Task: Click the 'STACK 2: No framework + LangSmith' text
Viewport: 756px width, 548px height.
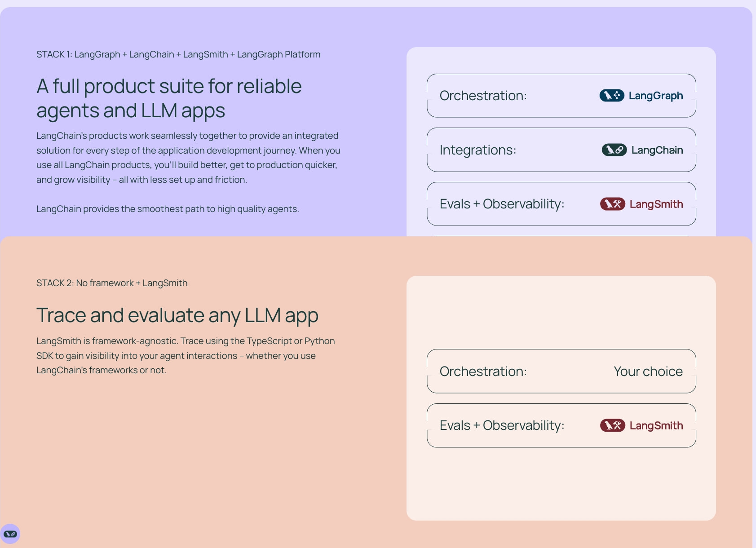Action: click(112, 283)
